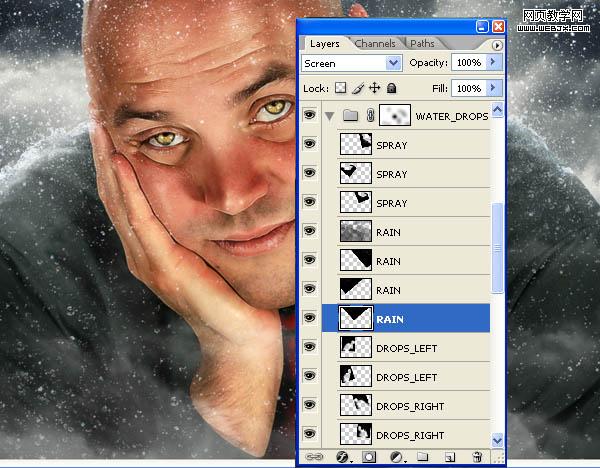Viewport: 600px width, 468px height.
Task: Lock all padlock icon
Action: click(391, 88)
